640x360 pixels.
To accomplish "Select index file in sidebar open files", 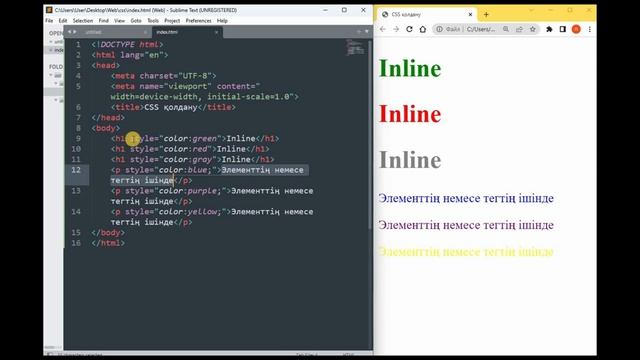I will 59,50.
